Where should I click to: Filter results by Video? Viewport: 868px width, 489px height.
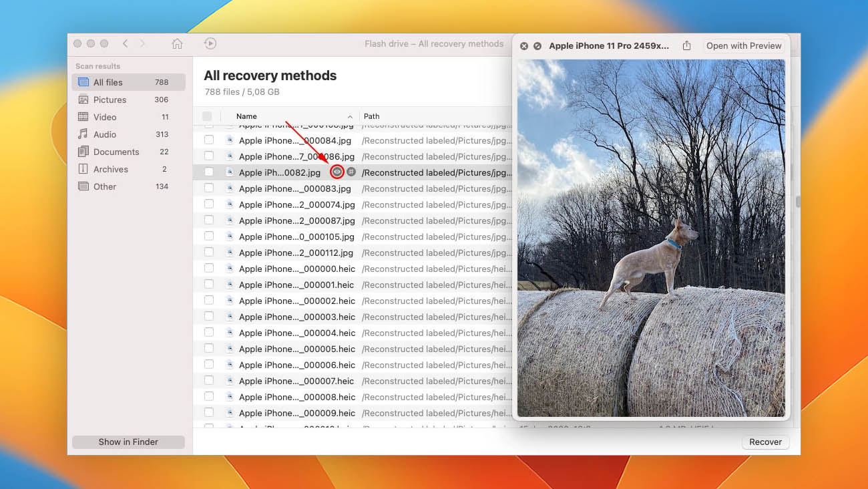coord(128,117)
